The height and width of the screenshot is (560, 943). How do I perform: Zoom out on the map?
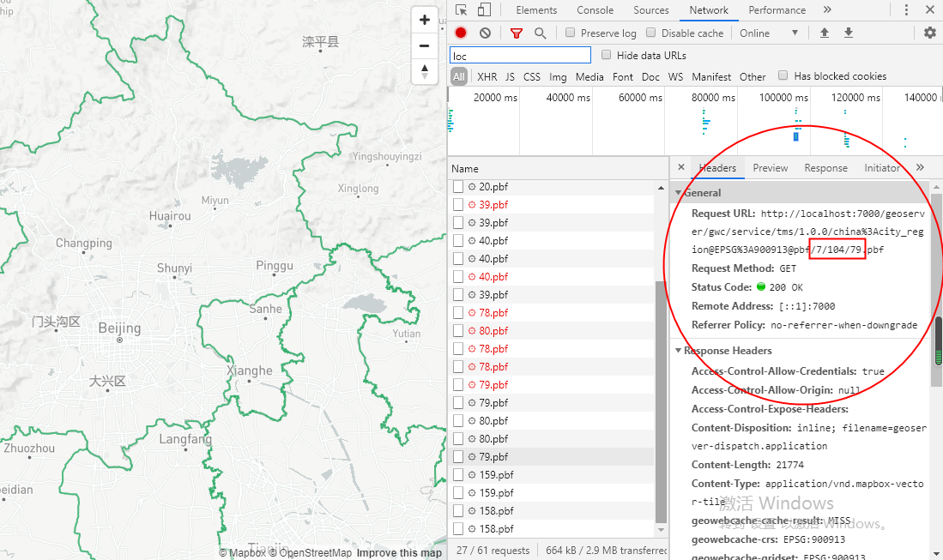click(x=425, y=45)
